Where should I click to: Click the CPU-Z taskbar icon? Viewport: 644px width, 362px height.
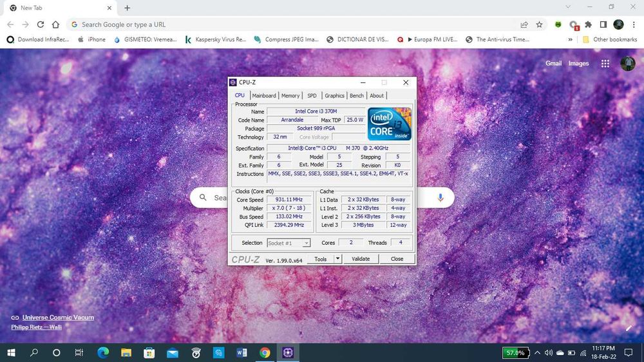tap(288, 352)
